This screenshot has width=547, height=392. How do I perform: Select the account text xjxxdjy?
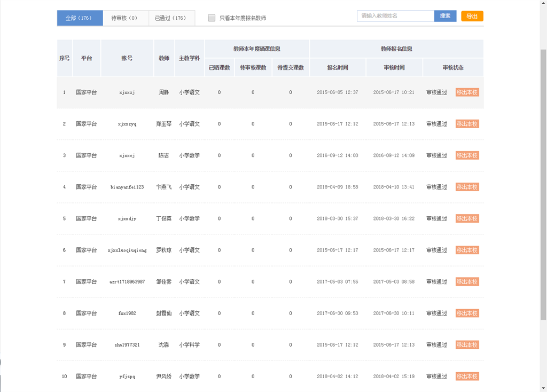(127, 218)
